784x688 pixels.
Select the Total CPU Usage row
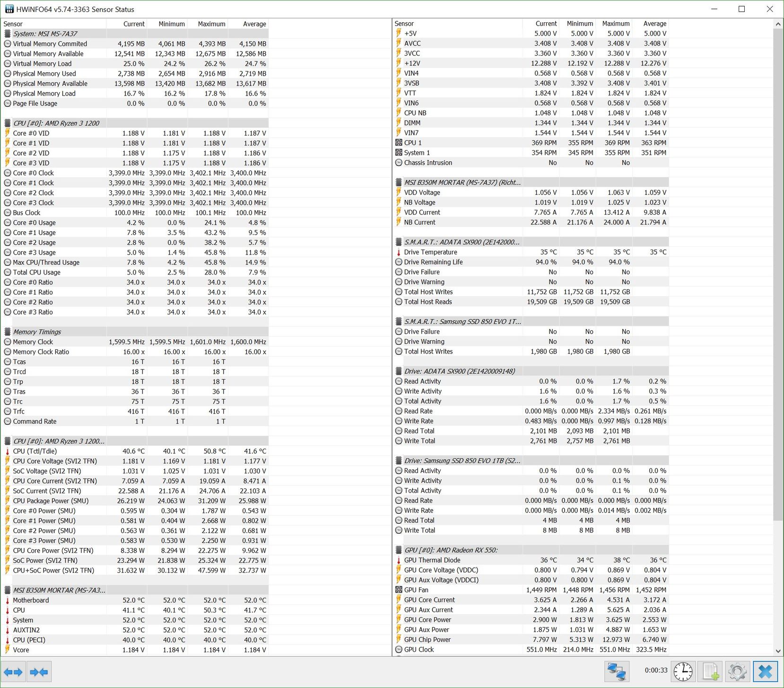(x=135, y=272)
